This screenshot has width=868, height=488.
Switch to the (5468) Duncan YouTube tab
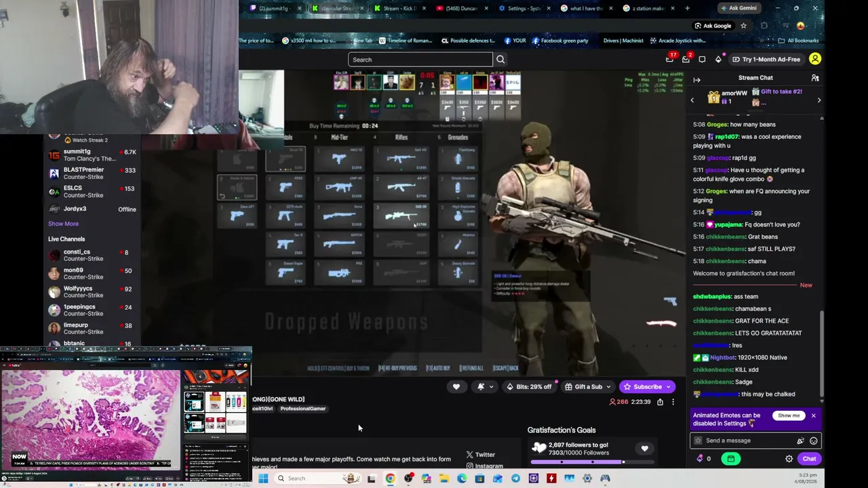point(463,8)
